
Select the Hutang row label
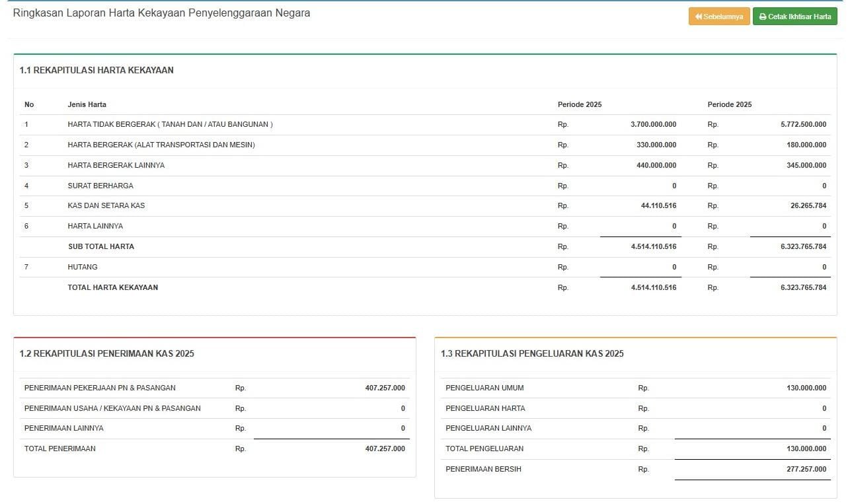click(82, 267)
